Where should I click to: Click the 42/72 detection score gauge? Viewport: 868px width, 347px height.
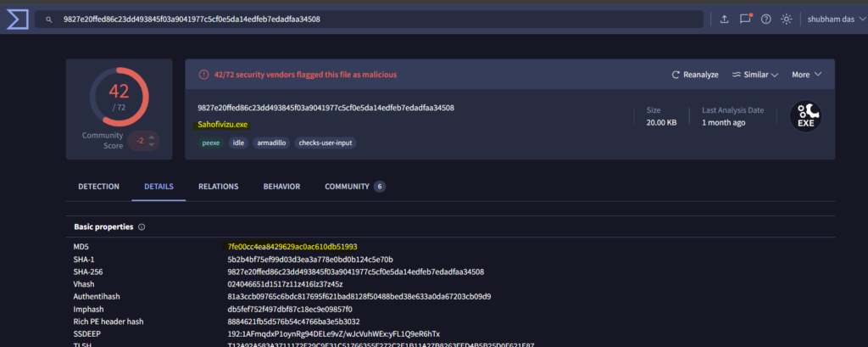click(120, 97)
